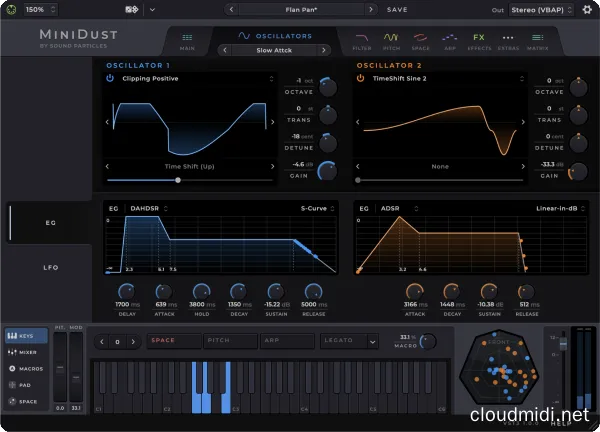Select the KEYS bottom panel tab
600x432 pixels.
[x=26, y=336]
